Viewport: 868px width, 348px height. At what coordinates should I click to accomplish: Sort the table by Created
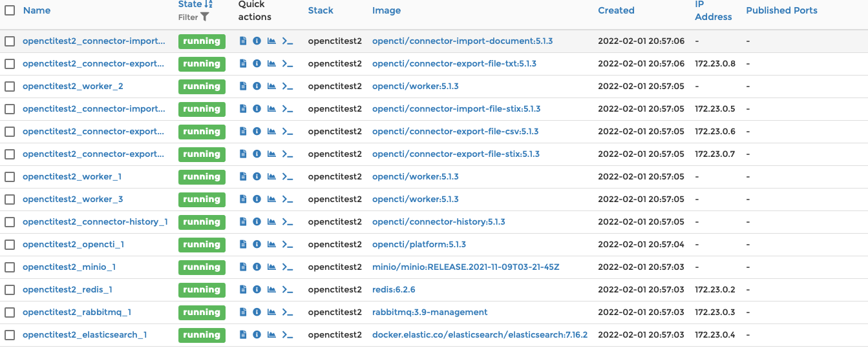tap(616, 10)
